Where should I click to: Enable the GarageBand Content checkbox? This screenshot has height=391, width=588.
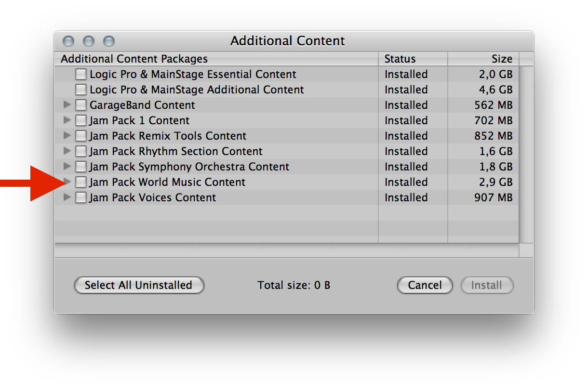click(x=81, y=105)
